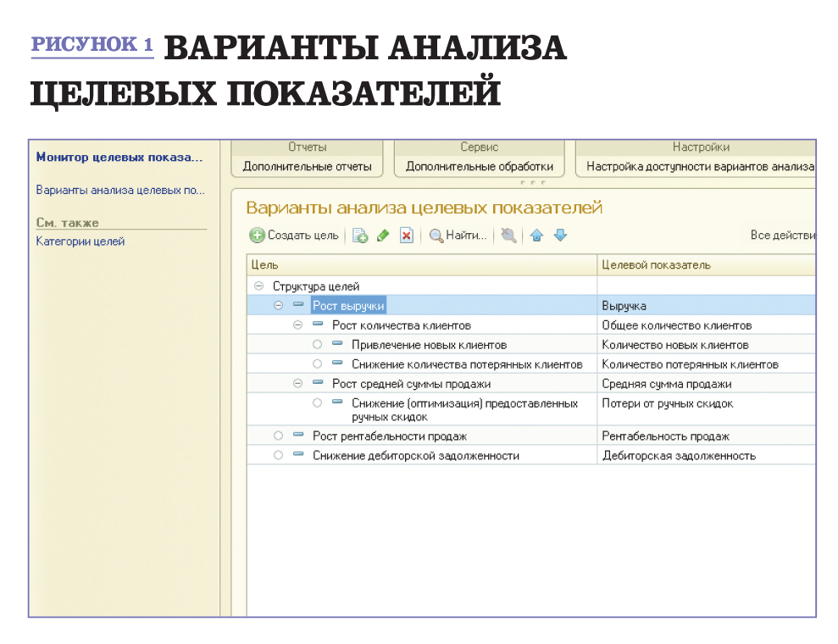The height and width of the screenshot is (644, 838).
Task: Select the Структура целей row text
Action: pyautogui.click(x=316, y=286)
